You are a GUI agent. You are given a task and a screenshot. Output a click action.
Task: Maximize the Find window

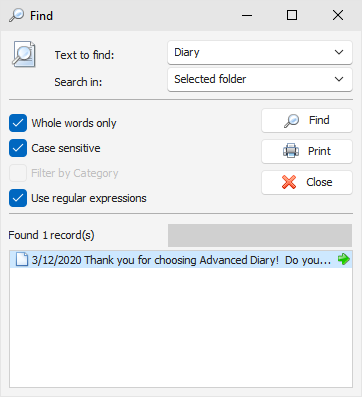click(292, 15)
